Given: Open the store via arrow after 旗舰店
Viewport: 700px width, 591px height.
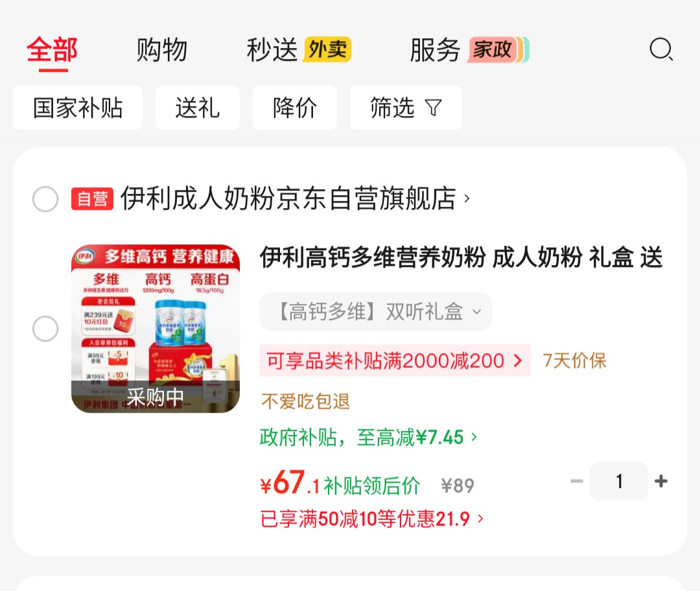Looking at the screenshot, I should [467, 199].
